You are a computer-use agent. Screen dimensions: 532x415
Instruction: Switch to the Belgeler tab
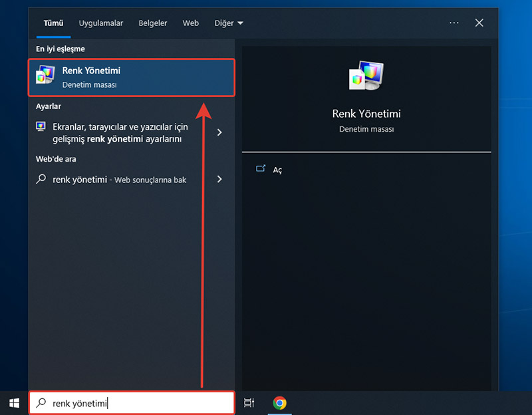[153, 23]
